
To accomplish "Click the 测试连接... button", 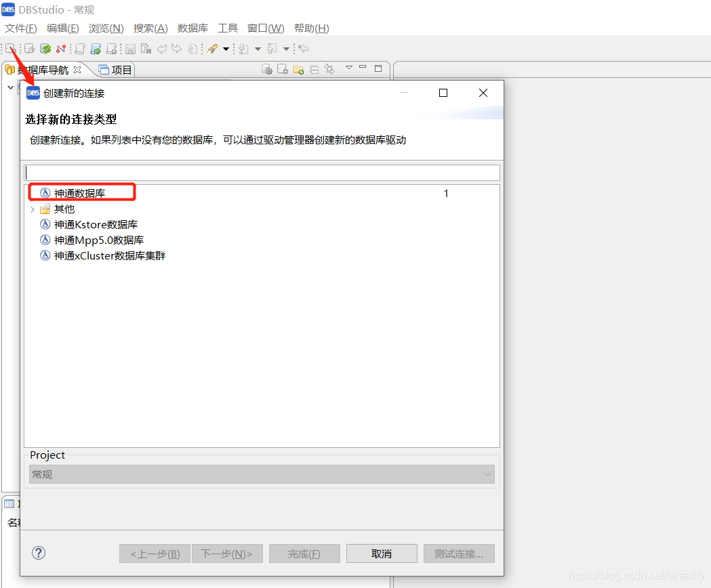I will [x=459, y=553].
